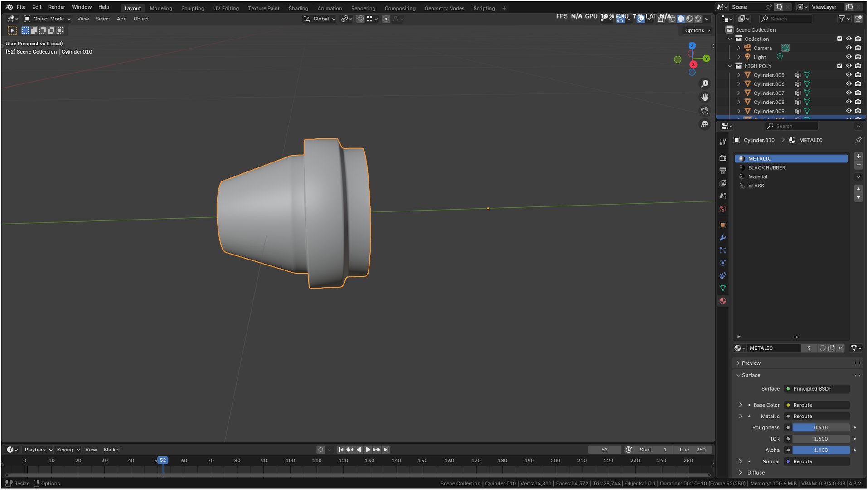Open the Keying dropdown

tap(68, 450)
